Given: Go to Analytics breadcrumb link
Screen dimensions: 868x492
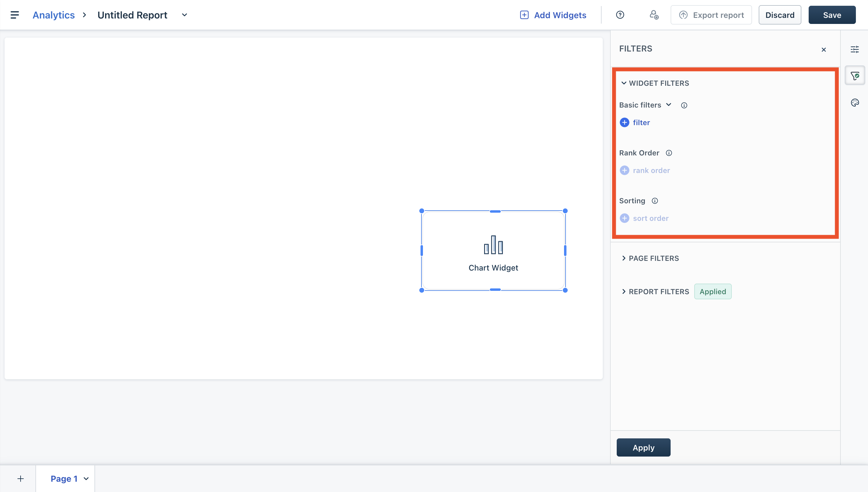Looking at the screenshot, I should (x=53, y=15).
